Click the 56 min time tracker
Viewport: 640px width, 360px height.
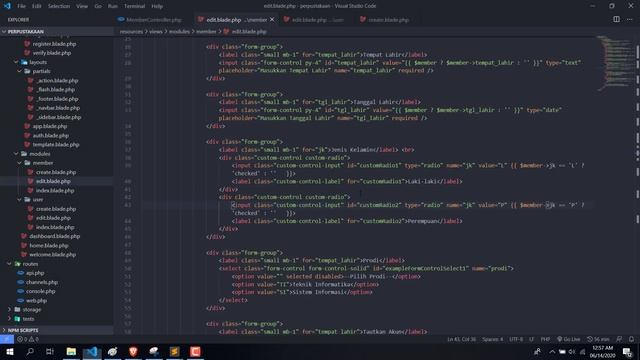coord(598,339)
